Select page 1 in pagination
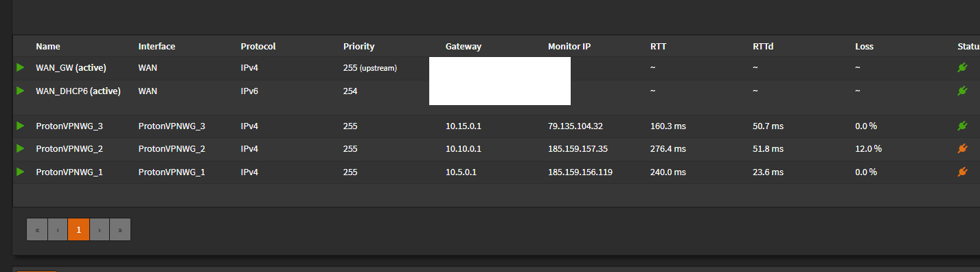 click(79, 229)
